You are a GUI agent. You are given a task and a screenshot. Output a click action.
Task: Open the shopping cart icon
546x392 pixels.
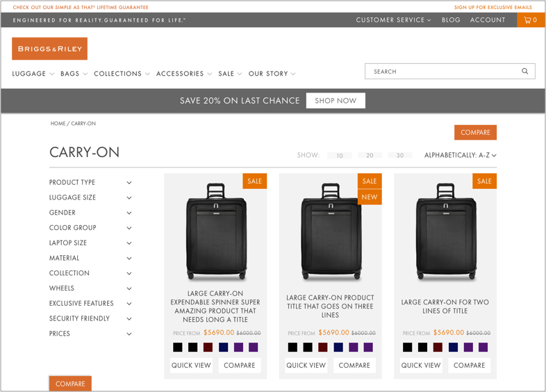tap(531, 20)
